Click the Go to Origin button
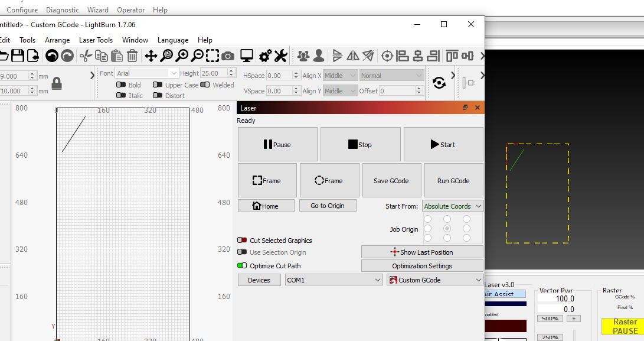The image size is (644, 341). [x=328, y=206]
